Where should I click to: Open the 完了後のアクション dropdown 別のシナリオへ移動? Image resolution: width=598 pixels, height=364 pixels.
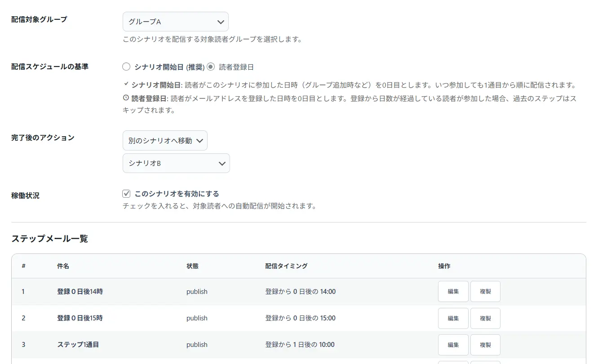point(165,140)
